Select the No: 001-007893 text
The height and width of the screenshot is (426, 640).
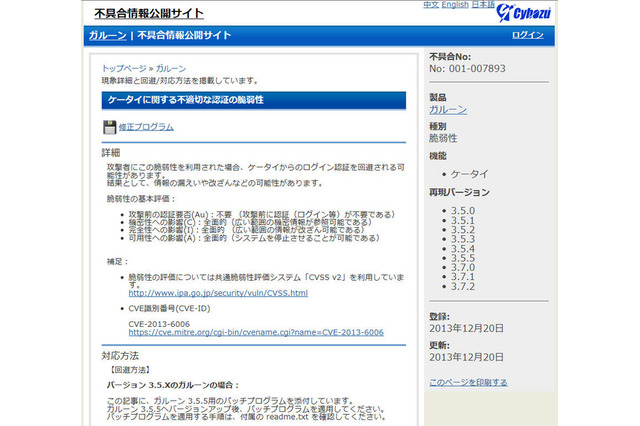click(x=467, y=69)
